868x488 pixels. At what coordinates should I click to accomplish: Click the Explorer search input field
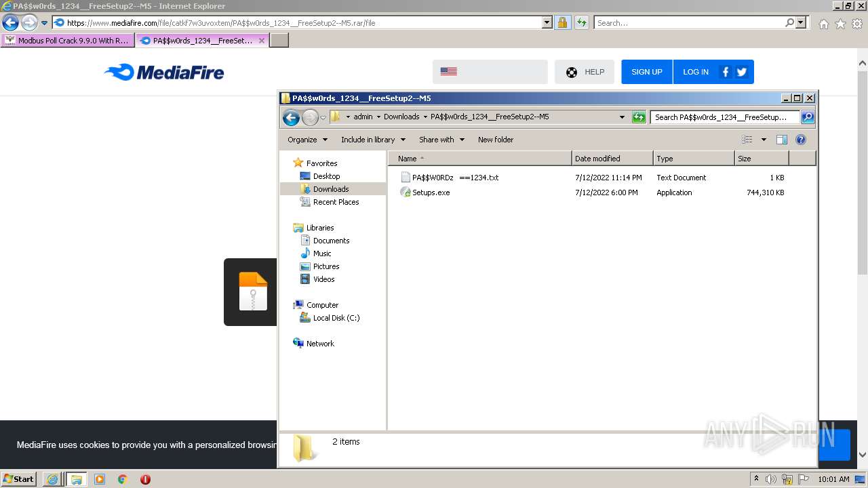click(725, 117)
